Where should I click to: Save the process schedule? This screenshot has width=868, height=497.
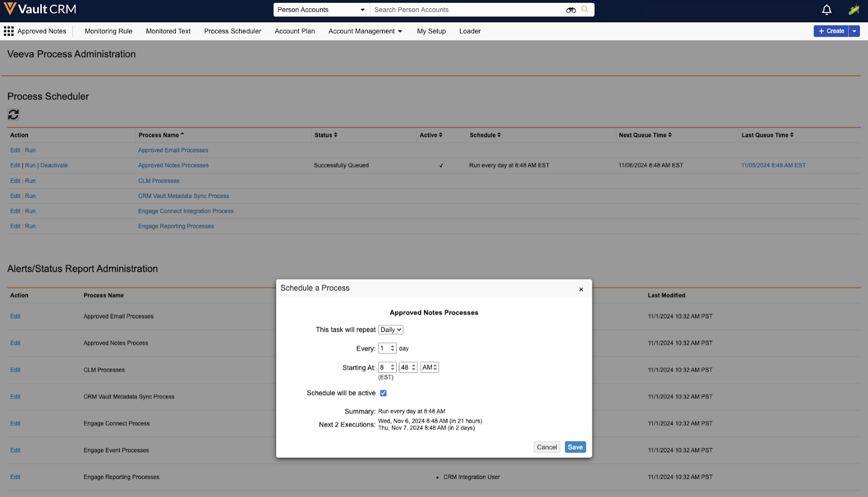(x=575, y=447)
